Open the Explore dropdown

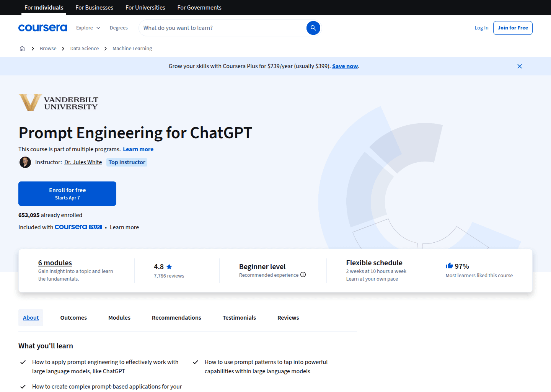pos(88,28)
